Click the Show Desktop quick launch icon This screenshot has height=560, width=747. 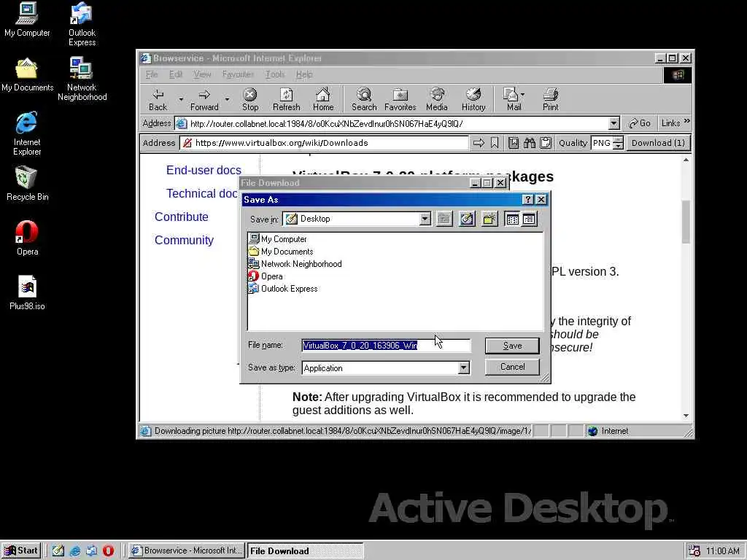(58, 551)
